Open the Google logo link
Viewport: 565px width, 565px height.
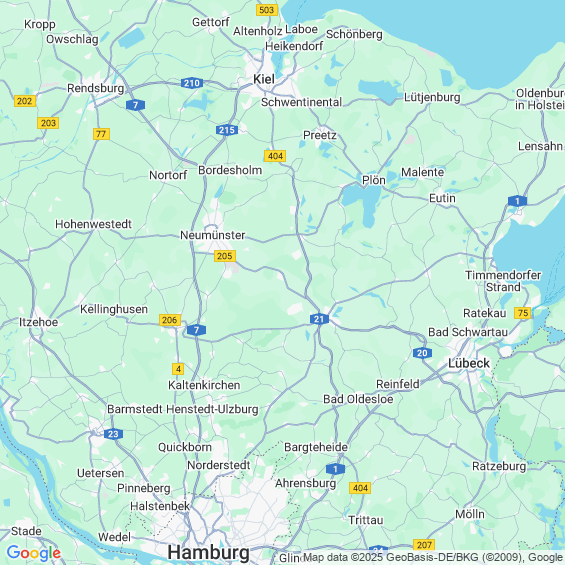click(34, 553)
